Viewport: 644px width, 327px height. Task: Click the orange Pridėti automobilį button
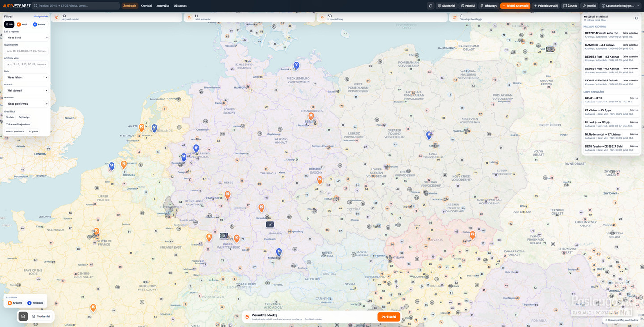tap(515, 6)
